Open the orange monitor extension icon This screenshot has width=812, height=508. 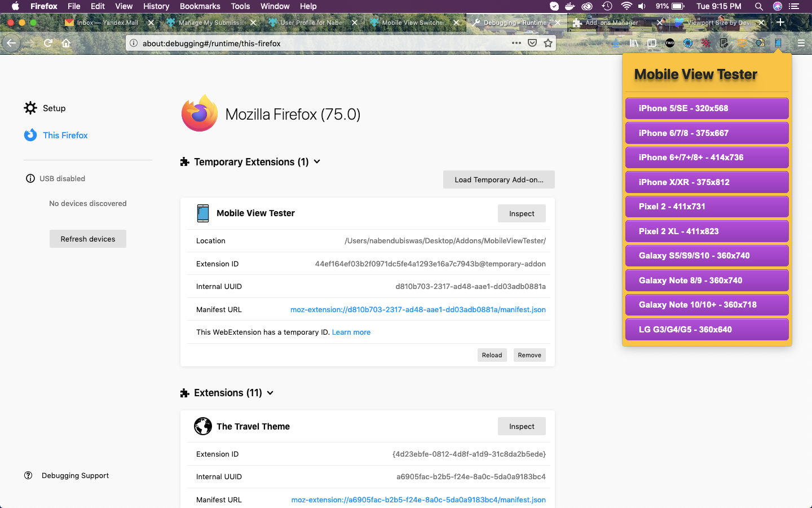[742, 43]
